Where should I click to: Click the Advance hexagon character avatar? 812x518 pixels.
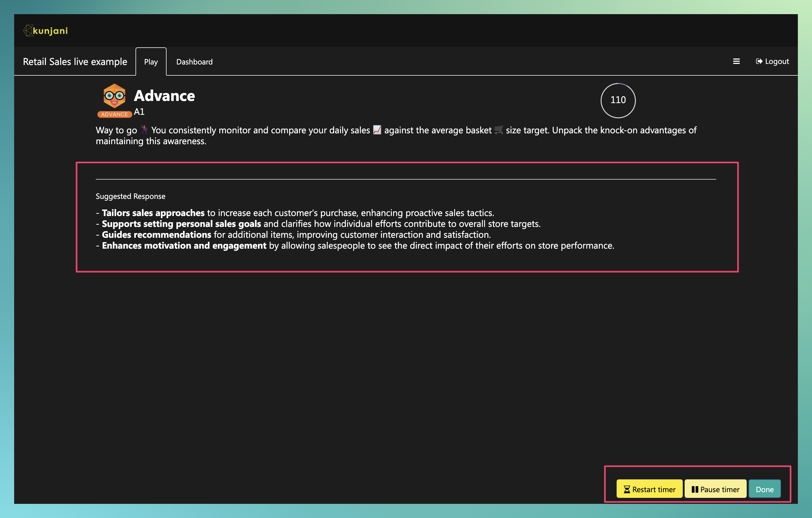point(114,96)
